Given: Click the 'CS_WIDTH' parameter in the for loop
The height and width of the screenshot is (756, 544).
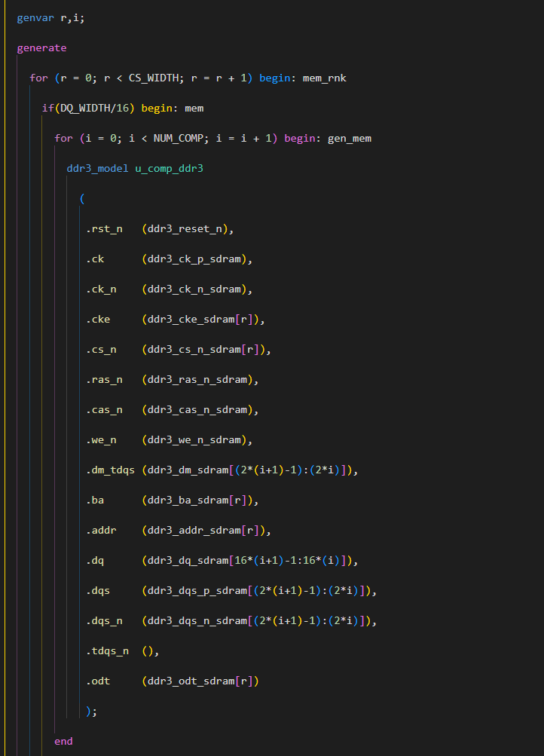Looking at the screenshot, I should 153,78.
